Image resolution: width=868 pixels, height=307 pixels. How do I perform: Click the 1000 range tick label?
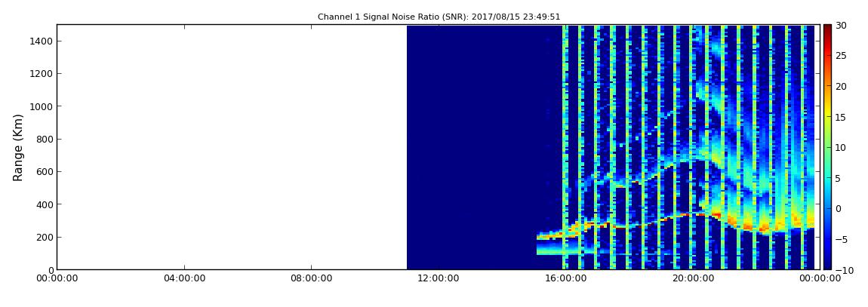pyautogui.click(x=42, y=106)
